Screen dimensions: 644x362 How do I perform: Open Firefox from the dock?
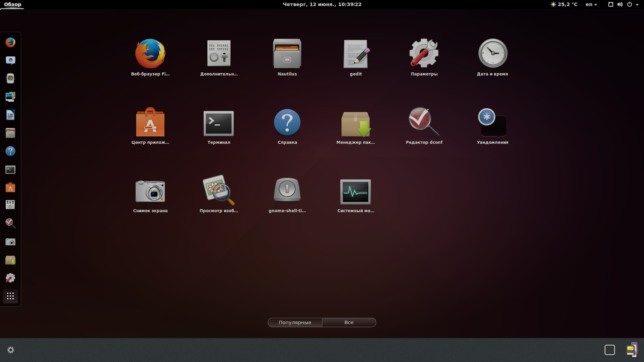coord(10,42)
